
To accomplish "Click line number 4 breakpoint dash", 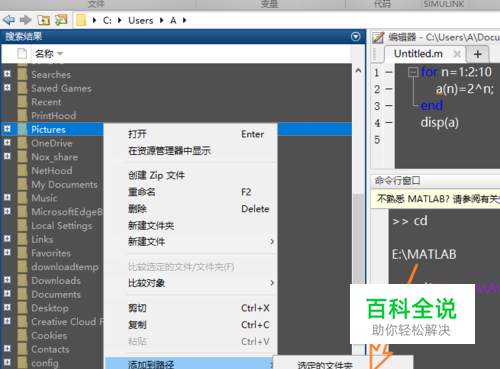I will coord(389,123).
